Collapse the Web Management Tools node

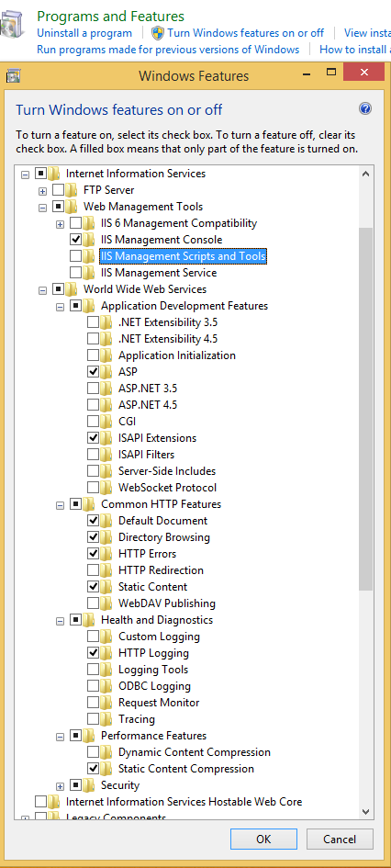click(42, 207)
